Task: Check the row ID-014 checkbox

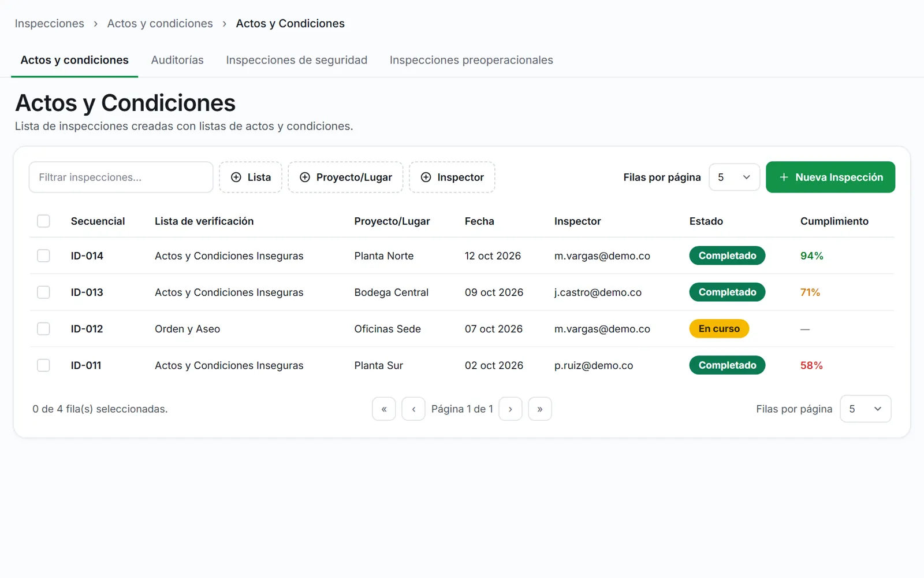Action: click(x=43, y=255)
